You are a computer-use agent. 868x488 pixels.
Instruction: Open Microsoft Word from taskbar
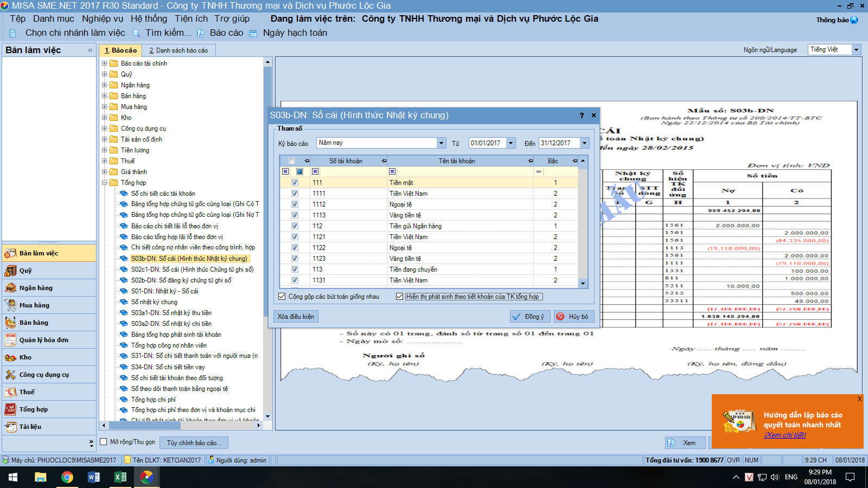tap(93, 477)
